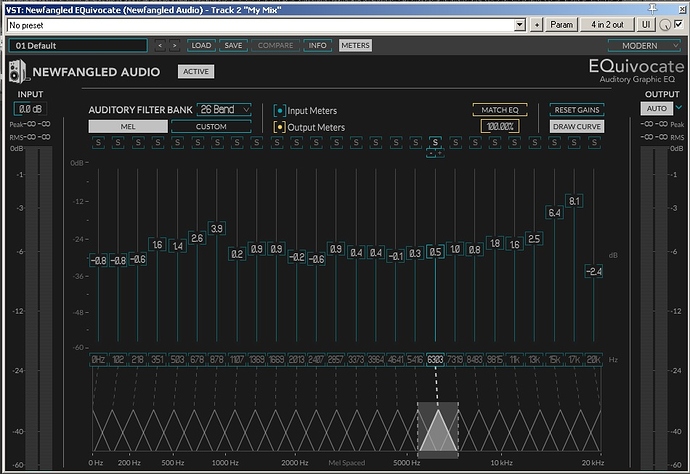This screenshot has height=474, width=690.
Task: Click SAVE preset button
Action: pos(233,45)
